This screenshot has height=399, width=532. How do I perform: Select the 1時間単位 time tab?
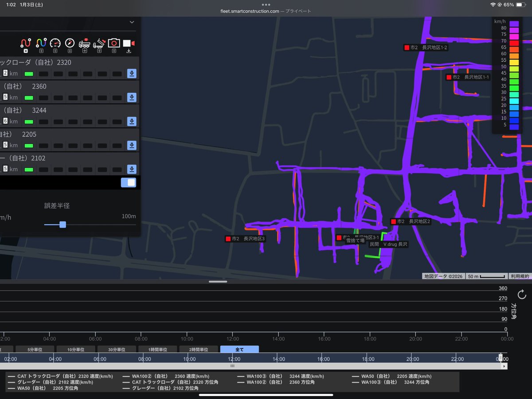157,349
